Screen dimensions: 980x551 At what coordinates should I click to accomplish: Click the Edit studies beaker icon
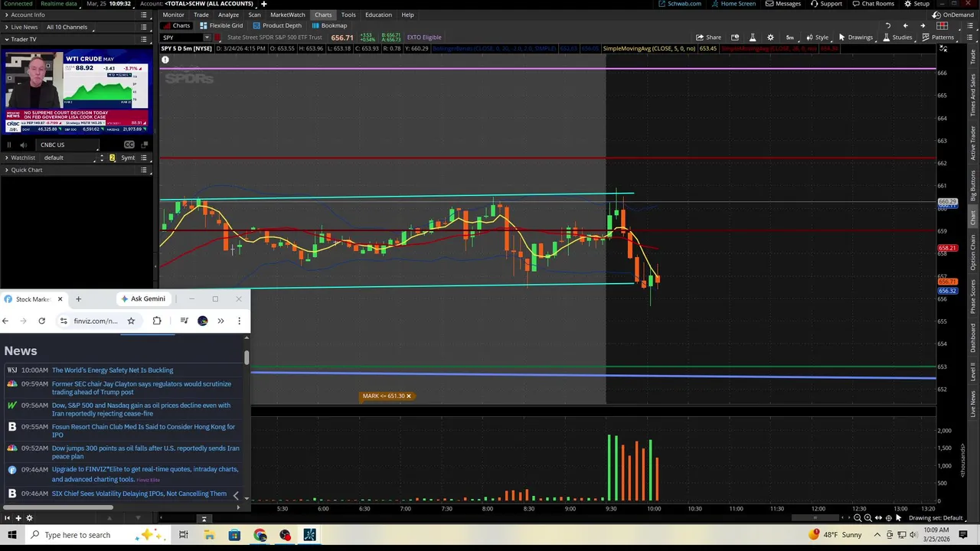753,37
